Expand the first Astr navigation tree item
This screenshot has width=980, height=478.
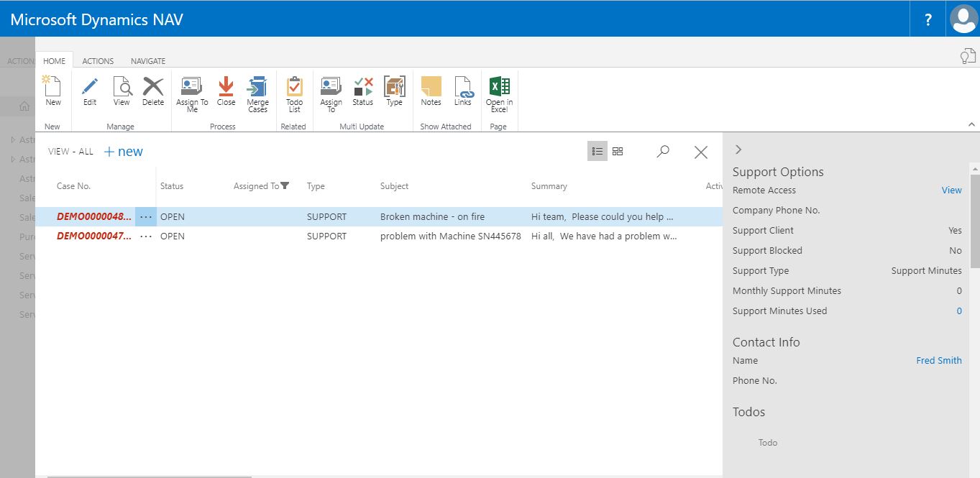(x=13, y=139)
